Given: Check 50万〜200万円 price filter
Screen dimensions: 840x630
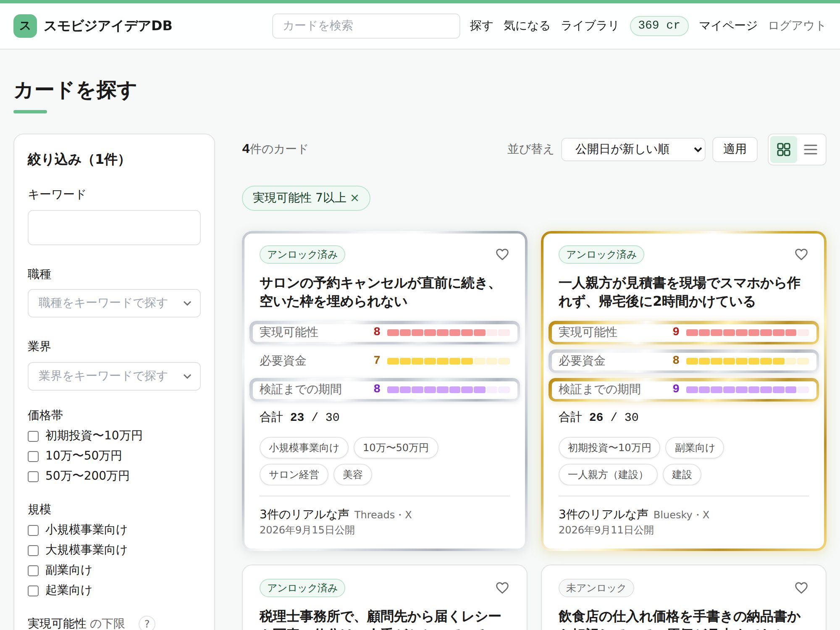Looking at the screenshot, I should pos(33,476).
